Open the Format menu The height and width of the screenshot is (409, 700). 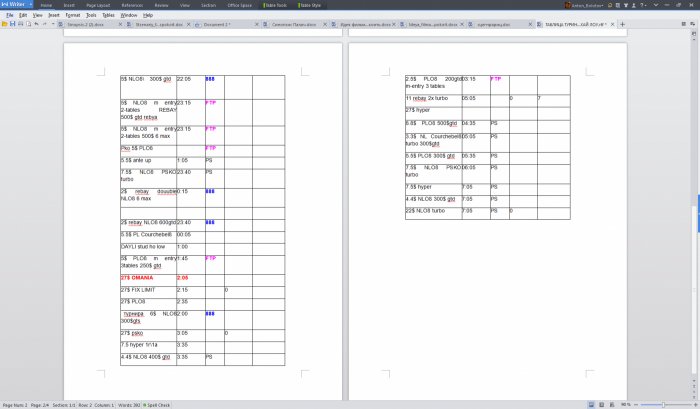(73, 15)
